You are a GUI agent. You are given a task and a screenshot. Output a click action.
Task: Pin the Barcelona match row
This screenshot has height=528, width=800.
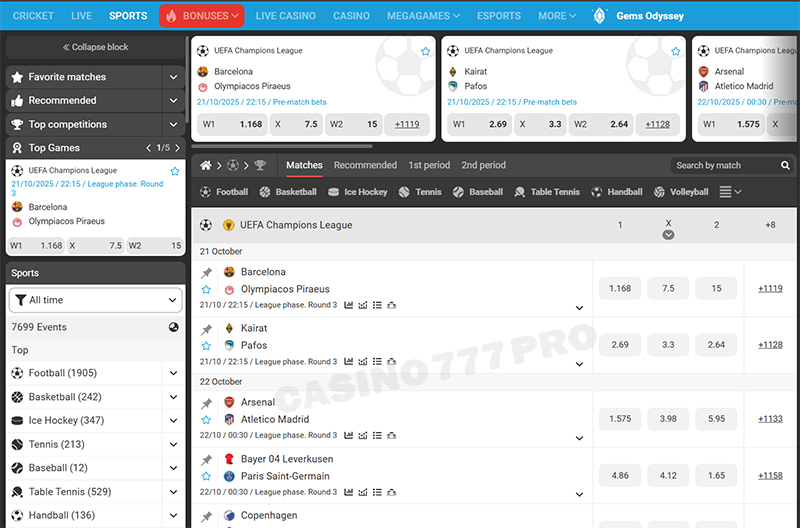(x=206, y=272)
